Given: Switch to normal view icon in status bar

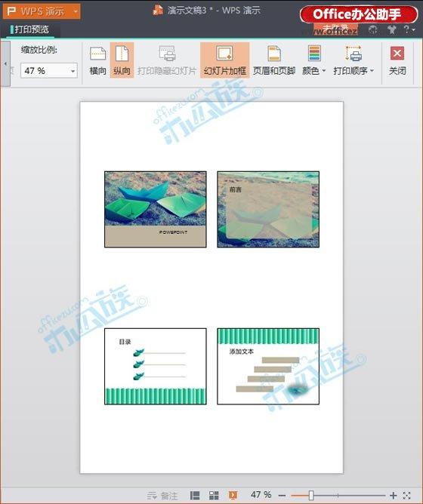Looking at the screenshot, I should [x=195, y=495].
